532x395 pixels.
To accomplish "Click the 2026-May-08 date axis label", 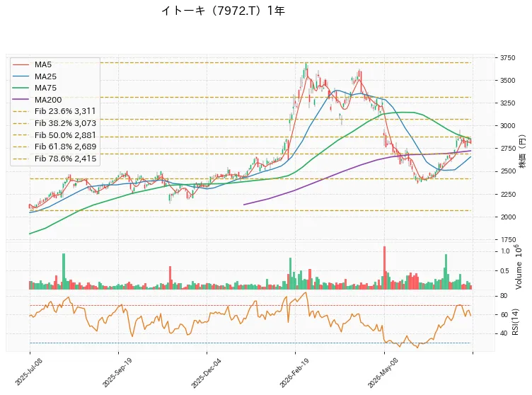I will point(383,373).
